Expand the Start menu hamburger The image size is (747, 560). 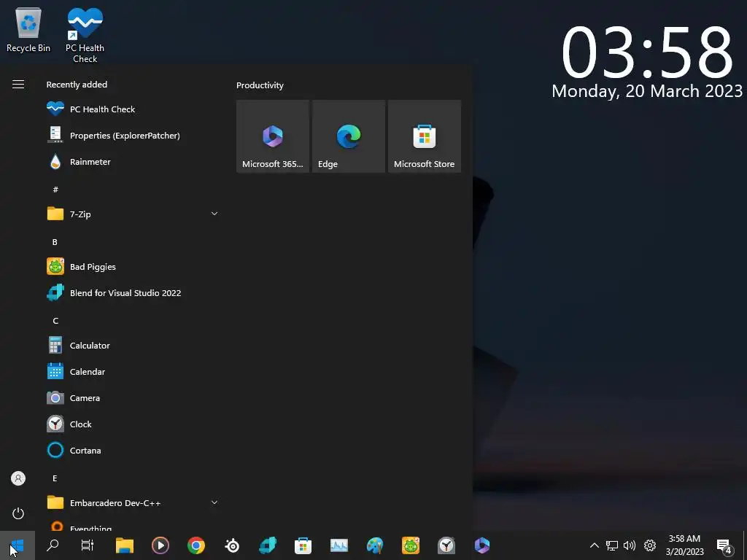[18, 85]
